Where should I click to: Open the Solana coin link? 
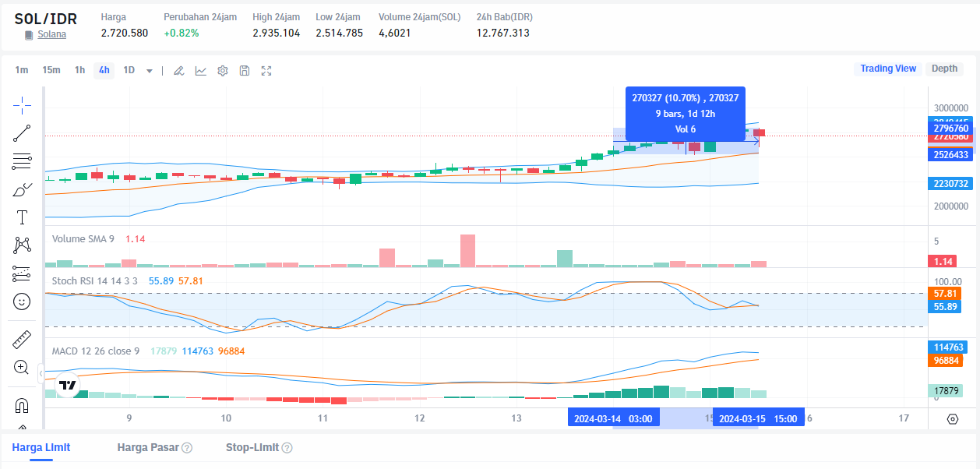tap(51, 34)
